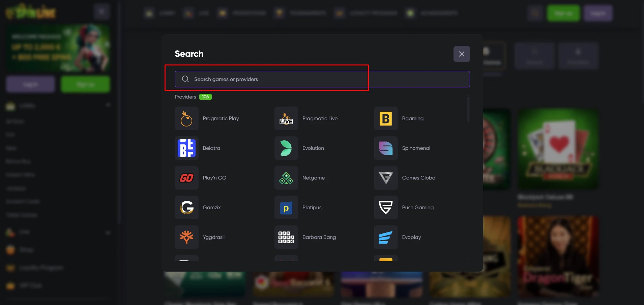Click the Providers 106 count badge

(205, 97)
